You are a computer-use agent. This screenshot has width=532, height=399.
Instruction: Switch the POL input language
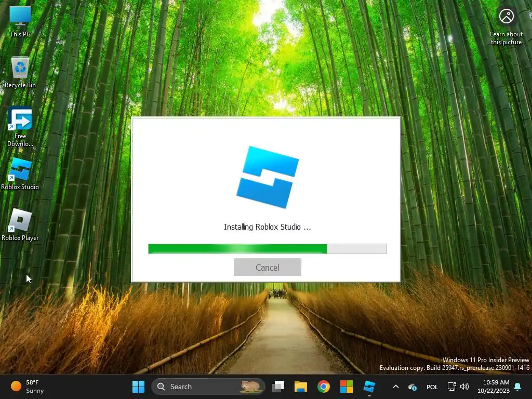432,387
